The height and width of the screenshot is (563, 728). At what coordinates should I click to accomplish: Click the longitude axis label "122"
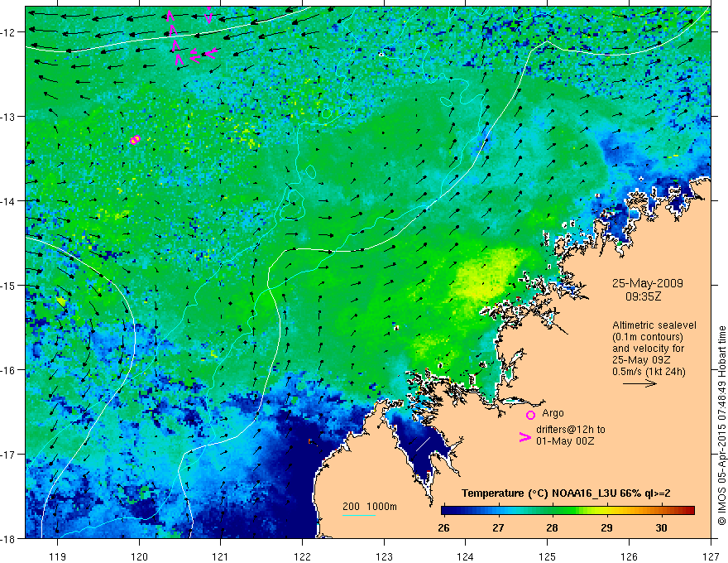[x=302, y=556]
